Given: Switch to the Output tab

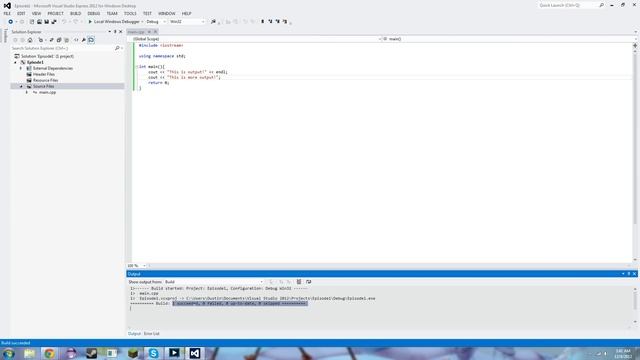Looking at the screenshot, I should 134,334.
